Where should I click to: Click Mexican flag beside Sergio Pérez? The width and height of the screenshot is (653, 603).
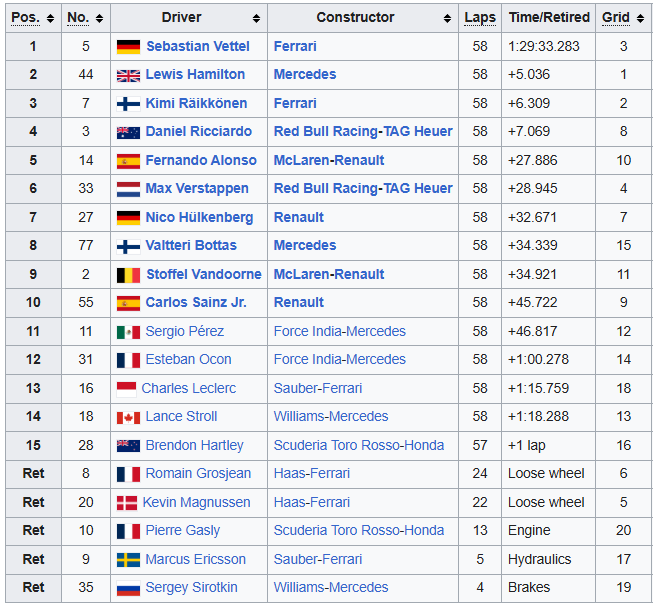pos(128,332)
